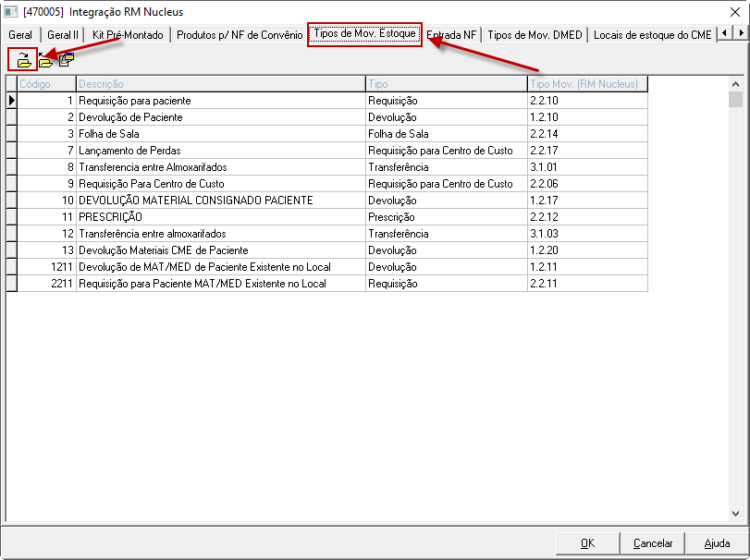750x560 pixels.
Task: Click the vertical scrollbar's up arrow
Action: pyautogui.click(x=735, y=84)
